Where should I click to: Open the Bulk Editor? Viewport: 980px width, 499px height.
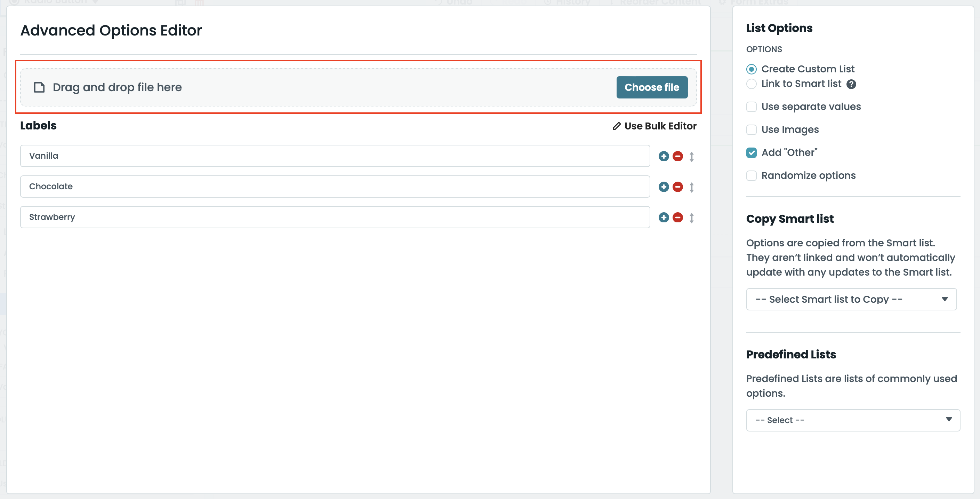(x=660, y=126)
